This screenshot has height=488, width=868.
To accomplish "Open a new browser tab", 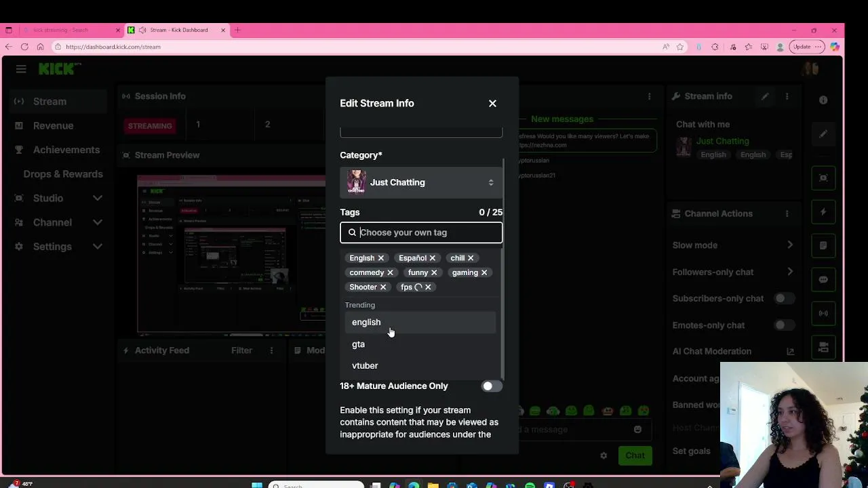I will coord(237,30).
